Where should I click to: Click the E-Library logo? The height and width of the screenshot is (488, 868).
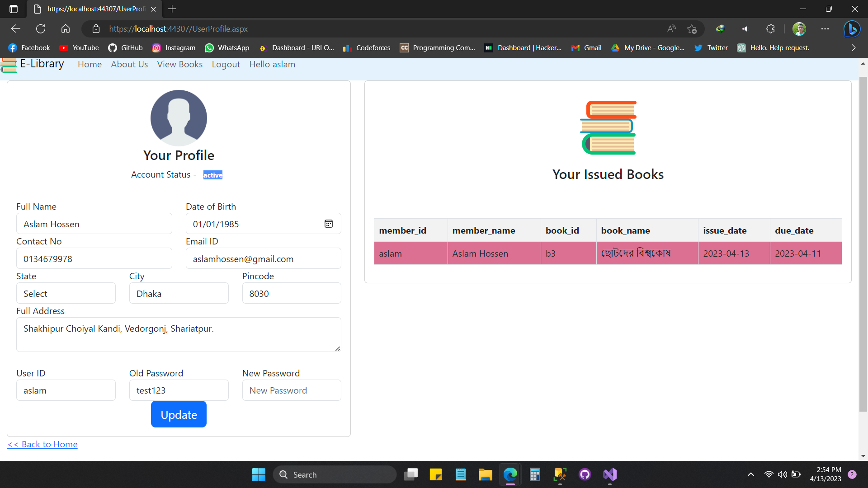click(33, 64)
